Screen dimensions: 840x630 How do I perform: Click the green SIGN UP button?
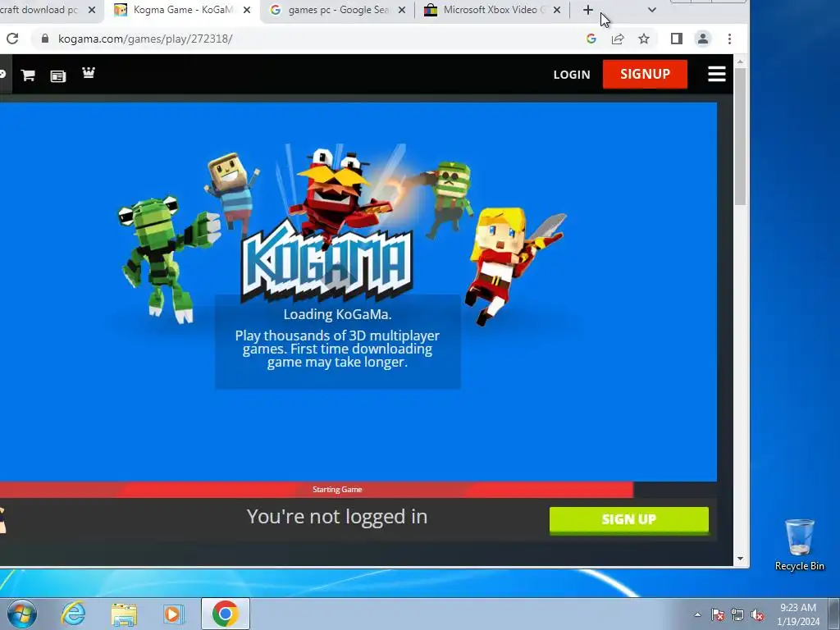629,519
